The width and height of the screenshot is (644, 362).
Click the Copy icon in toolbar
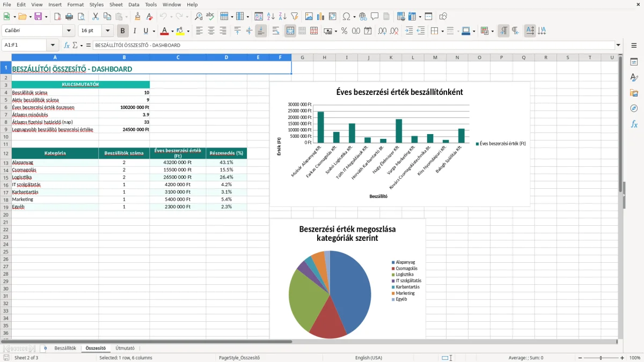[107, 17]
